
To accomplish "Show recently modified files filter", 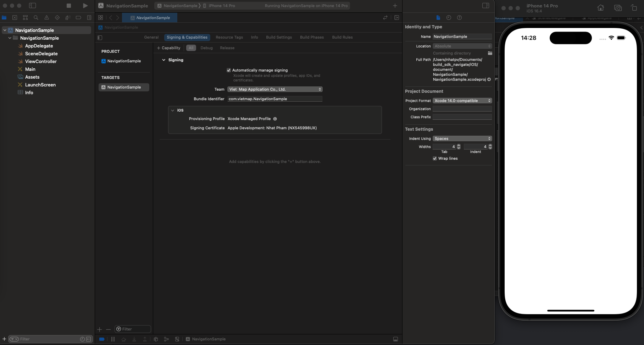I will (82, 339).
